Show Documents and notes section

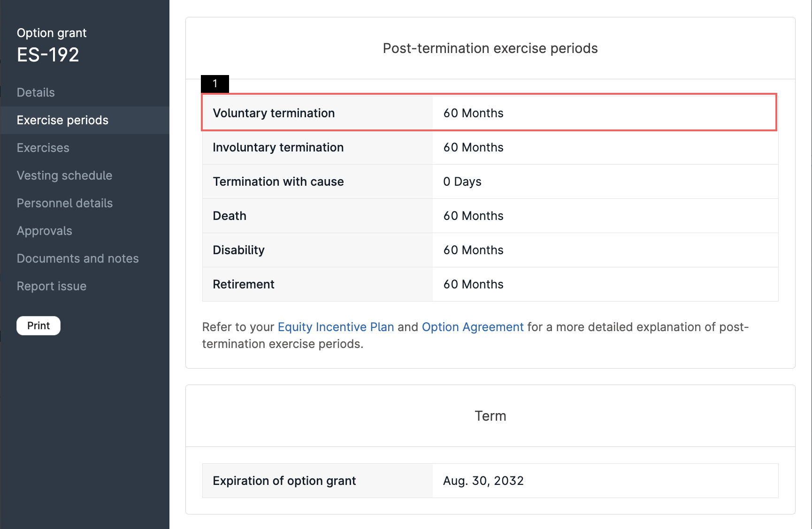77,258
